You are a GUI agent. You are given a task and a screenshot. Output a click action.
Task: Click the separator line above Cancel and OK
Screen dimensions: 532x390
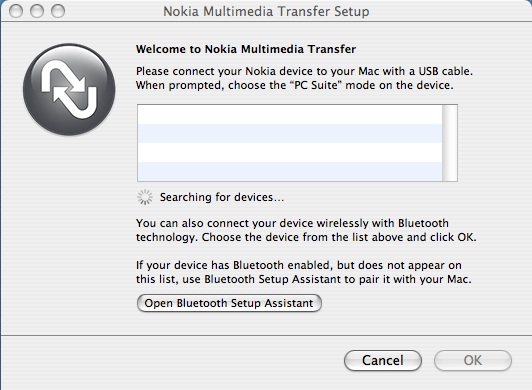pos(266,336)
